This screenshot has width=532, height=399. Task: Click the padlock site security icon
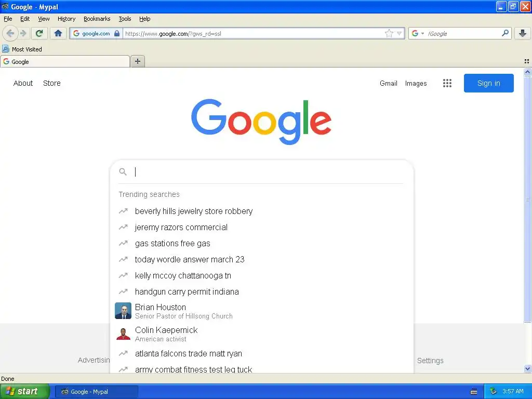pyautogui.click(x=117, y=33)
